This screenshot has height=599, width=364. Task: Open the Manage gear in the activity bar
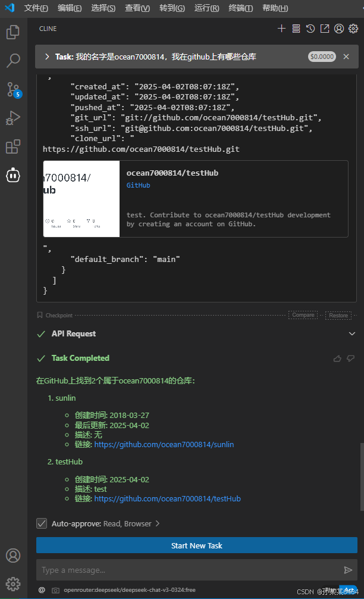[x=13, y=584]
